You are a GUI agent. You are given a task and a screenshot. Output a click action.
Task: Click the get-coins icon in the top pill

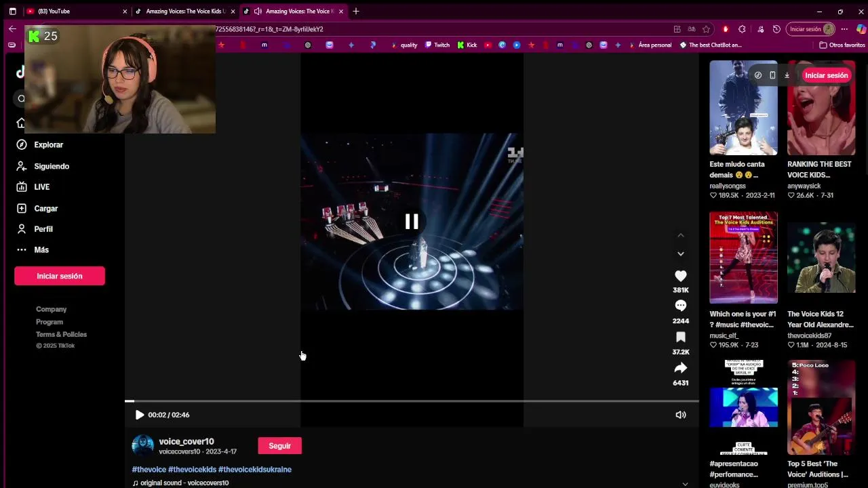[758, 75]
